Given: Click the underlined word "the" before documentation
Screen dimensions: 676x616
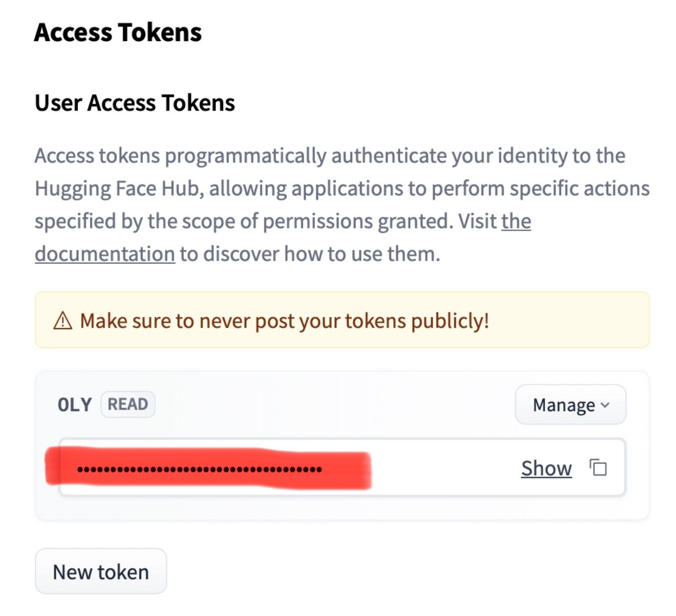Looking at the screenshot, I should pyautogui.click(x=516, y=221).
